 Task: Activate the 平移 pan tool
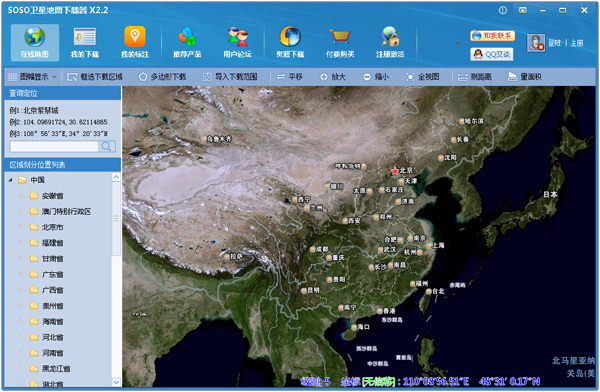point(290,77)
